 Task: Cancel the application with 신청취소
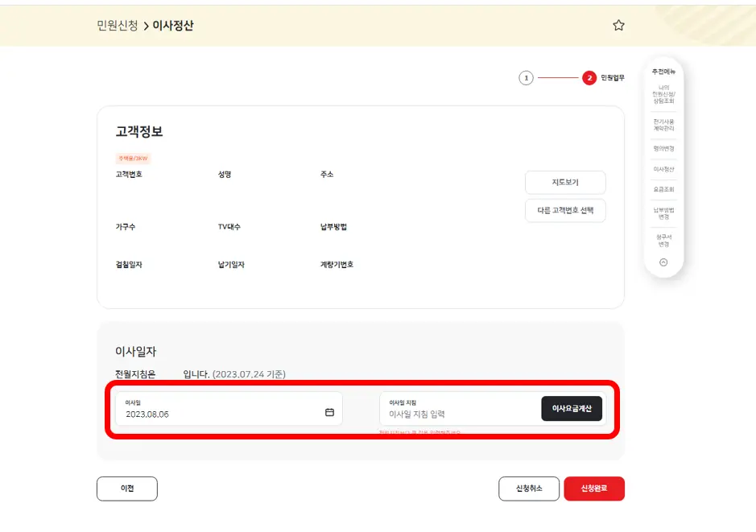(528, 489)
